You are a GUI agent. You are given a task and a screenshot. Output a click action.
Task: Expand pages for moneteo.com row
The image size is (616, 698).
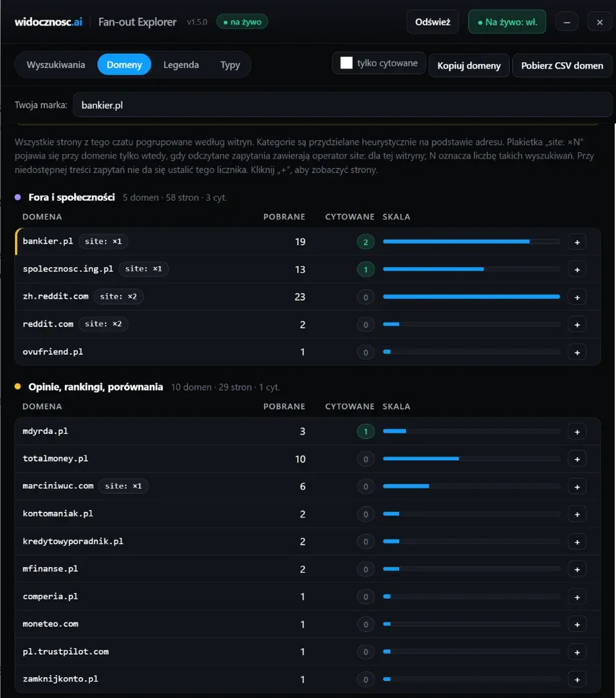[x=577, y=625]
